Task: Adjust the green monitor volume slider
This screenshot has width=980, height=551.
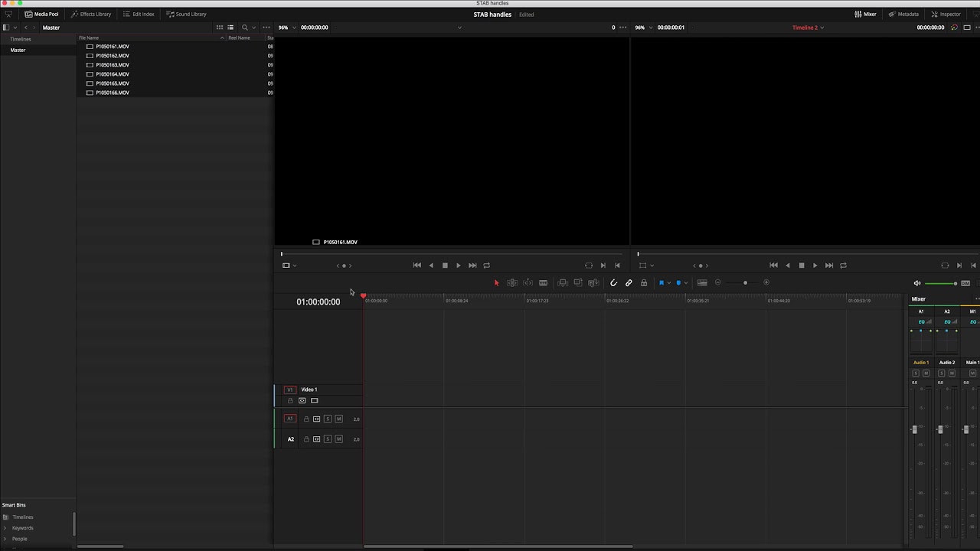Action: (941, 283)
